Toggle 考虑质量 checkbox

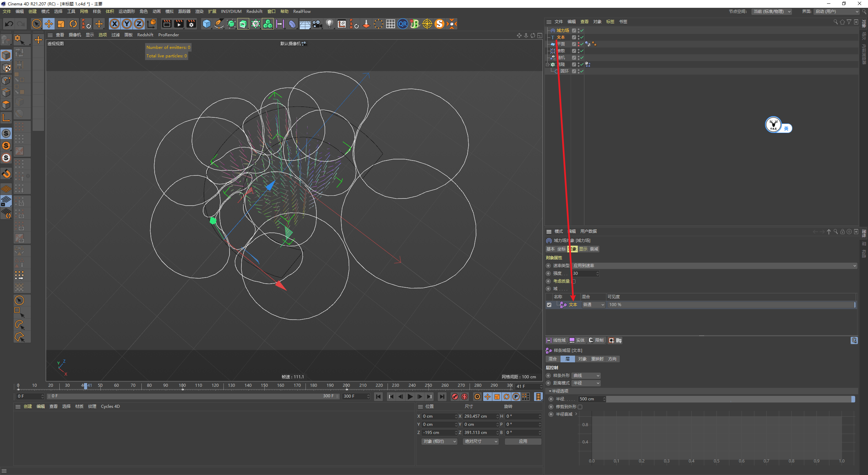574,281
